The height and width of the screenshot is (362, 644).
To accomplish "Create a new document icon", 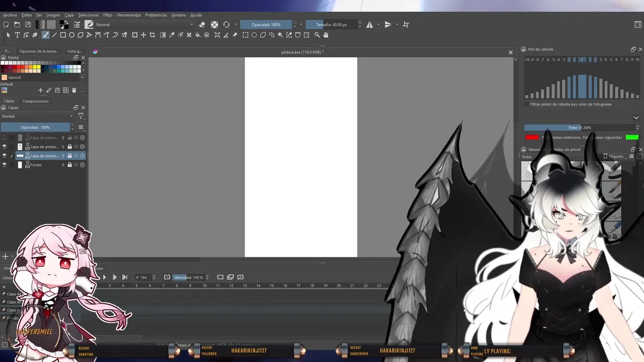I will coord(6,24).
